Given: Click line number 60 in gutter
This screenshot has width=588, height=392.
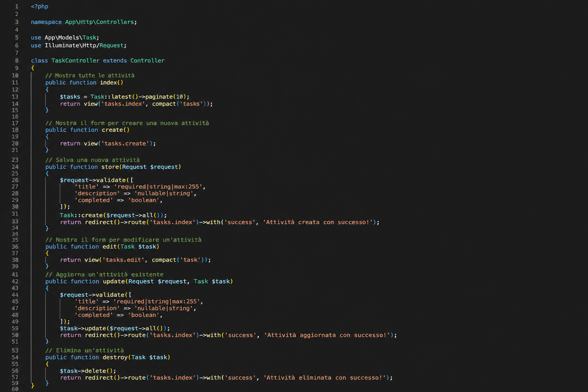Looking at the screenshot, I should click(x=15, y=389).
